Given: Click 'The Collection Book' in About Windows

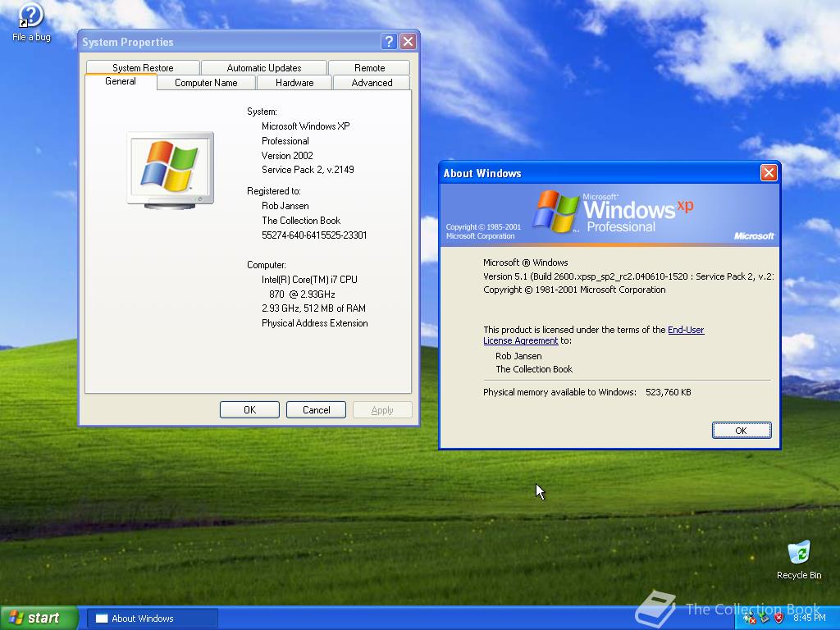Looking at the screenshot, I should [x=534, y=369].
